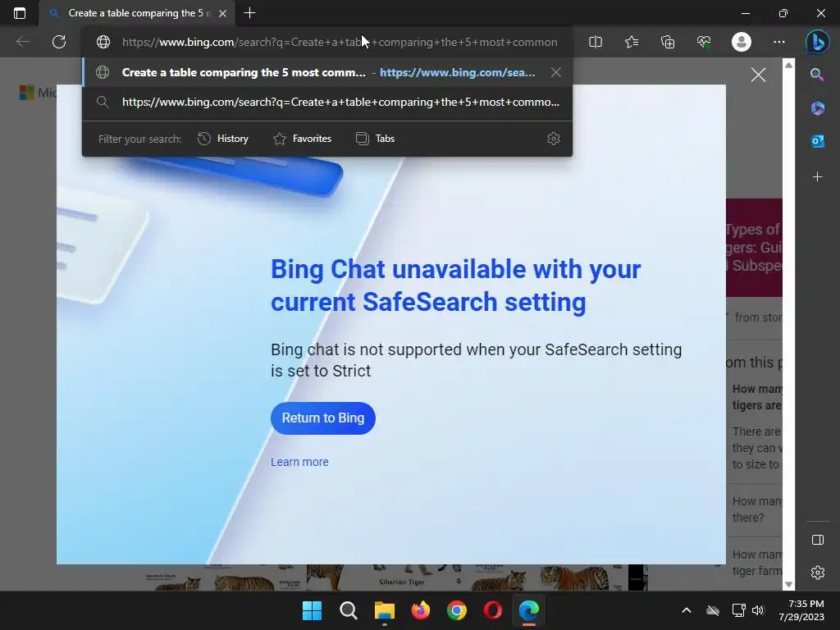Image resolution: width=840 pixels, height=630 pixels.
Task: Open Browser essentials heart icon
Action: pos(704,42)
